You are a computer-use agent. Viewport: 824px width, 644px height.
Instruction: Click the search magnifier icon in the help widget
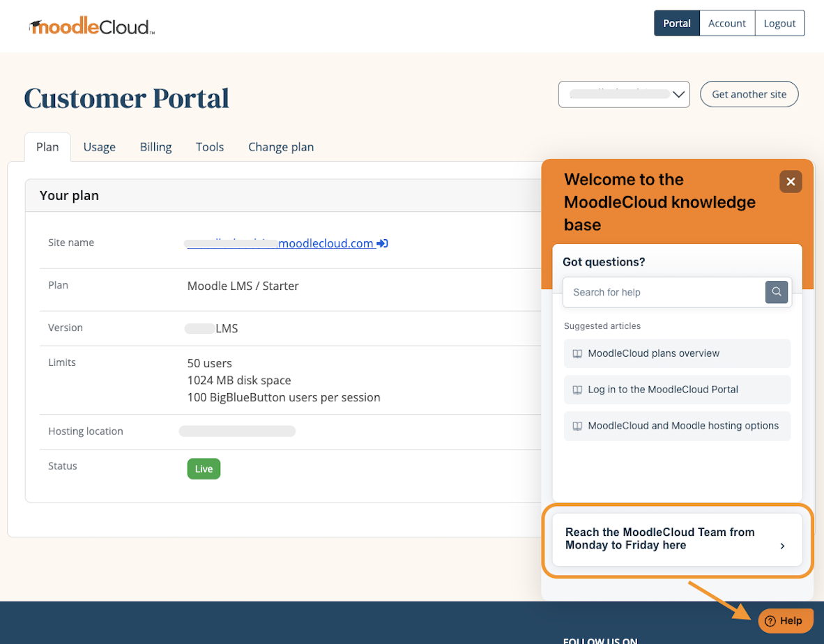pos(777,292)
